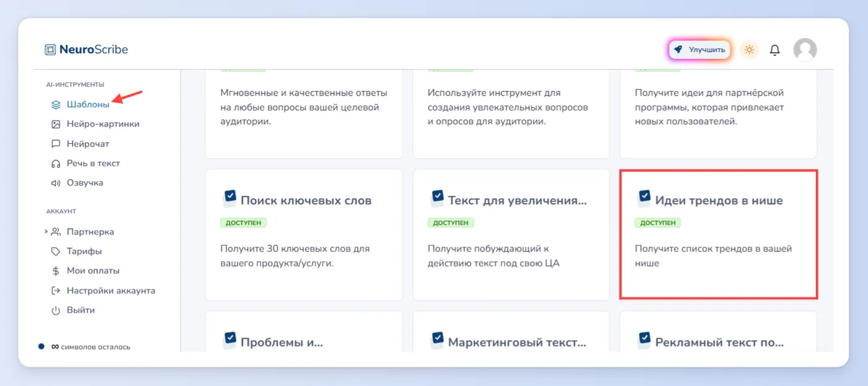Open the user avatar menu
Screen dimensions: 868x386
(x=805, y=50)
